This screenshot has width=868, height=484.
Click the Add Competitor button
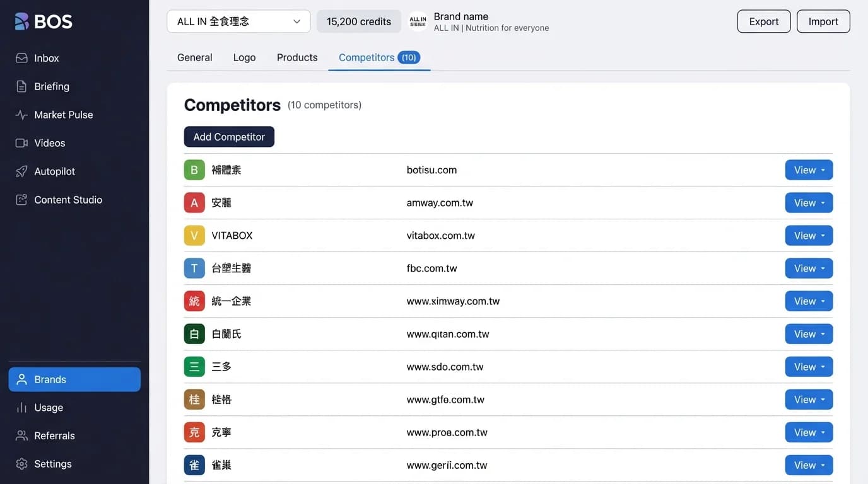(228, 136)
